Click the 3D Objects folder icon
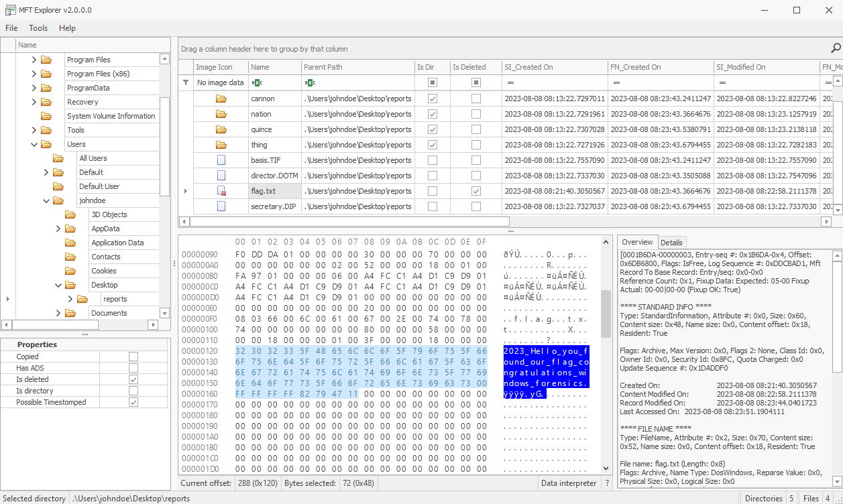 [x=70, y=214]
